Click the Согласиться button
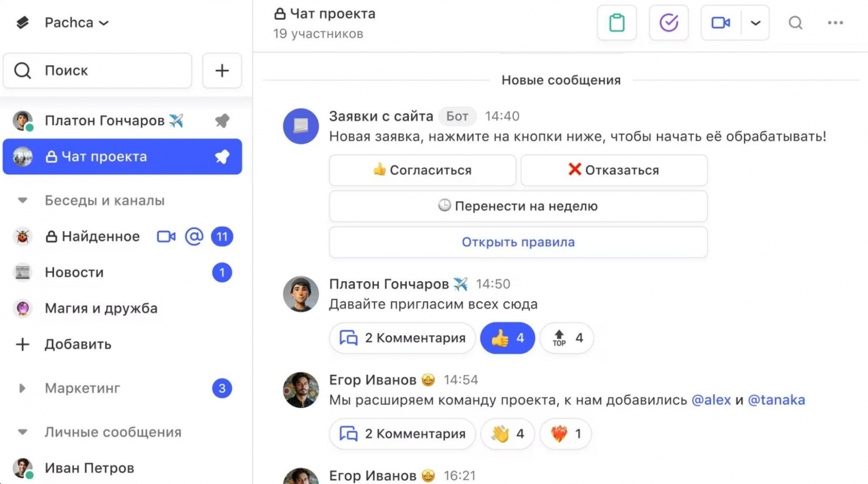Screen dimensions: 868x484 (x=423, y=170)
